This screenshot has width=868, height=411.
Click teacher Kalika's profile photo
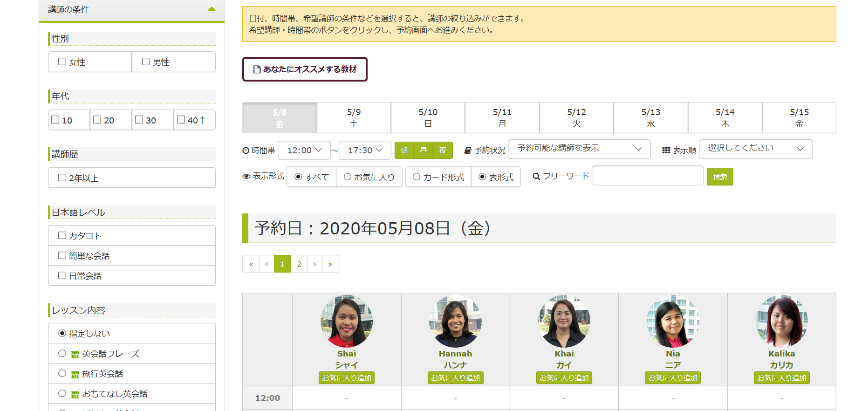[x=781, y=321]
